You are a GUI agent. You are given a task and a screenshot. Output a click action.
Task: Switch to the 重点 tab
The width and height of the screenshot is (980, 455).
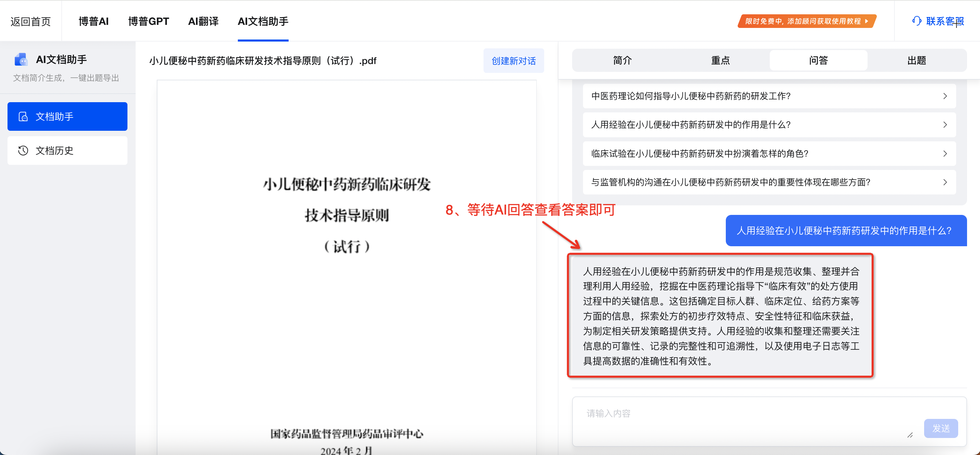721,60
